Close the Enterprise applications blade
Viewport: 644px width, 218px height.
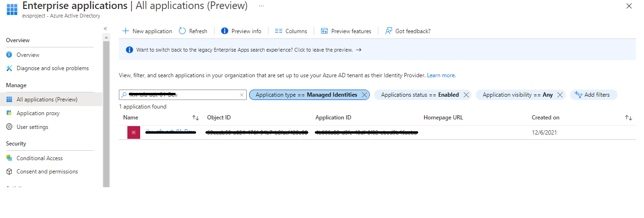pyautogui.click(x=629, y=6)
